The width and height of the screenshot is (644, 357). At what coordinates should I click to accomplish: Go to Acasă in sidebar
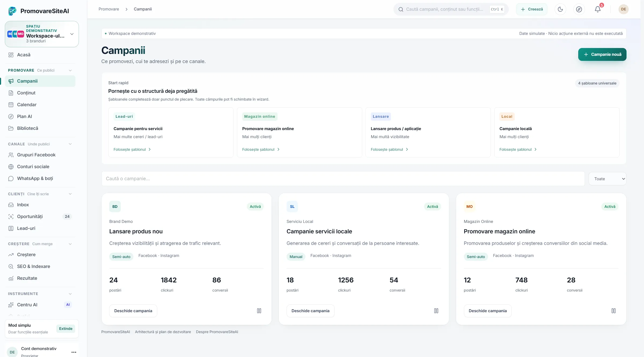coord(40,55)
